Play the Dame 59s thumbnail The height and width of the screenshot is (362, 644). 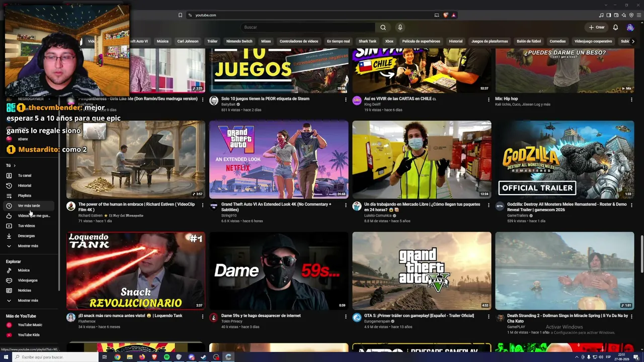pos(279,271)
